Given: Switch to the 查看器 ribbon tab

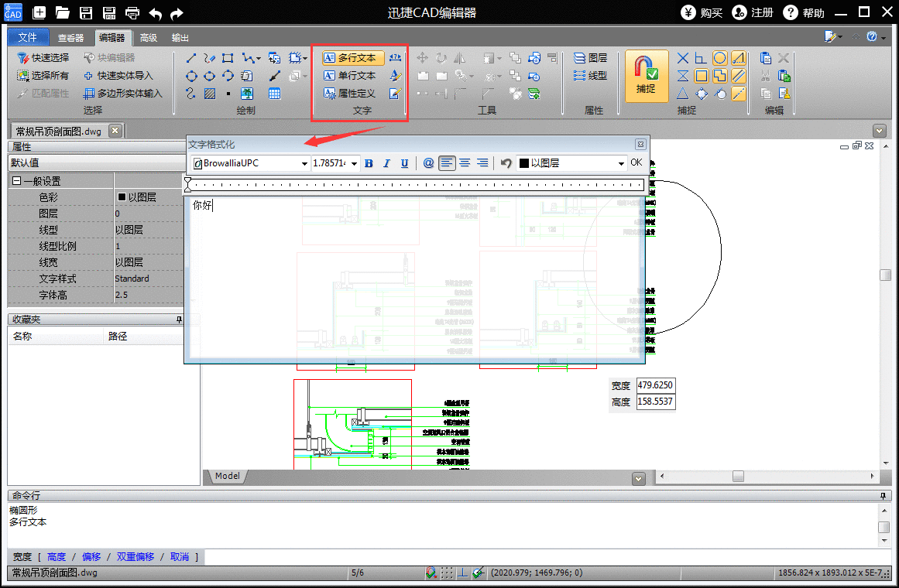Looking at the screenshot, I should click(x=70, y=38).
